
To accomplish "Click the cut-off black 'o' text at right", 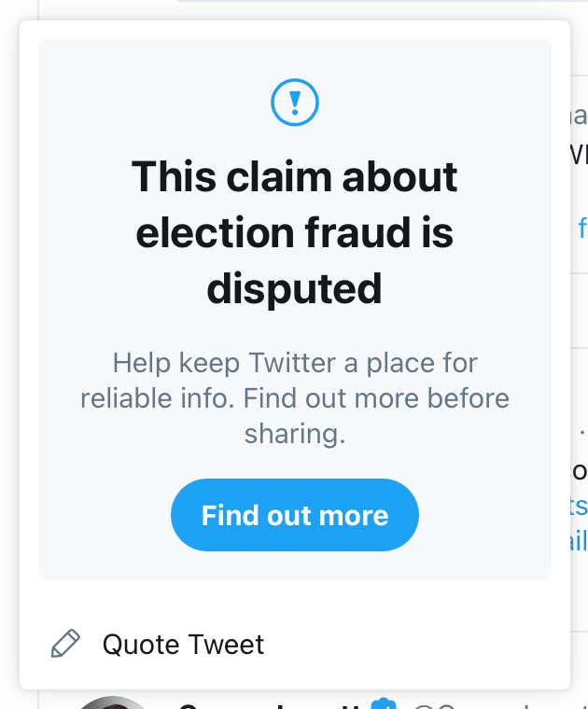I will 580,469.
